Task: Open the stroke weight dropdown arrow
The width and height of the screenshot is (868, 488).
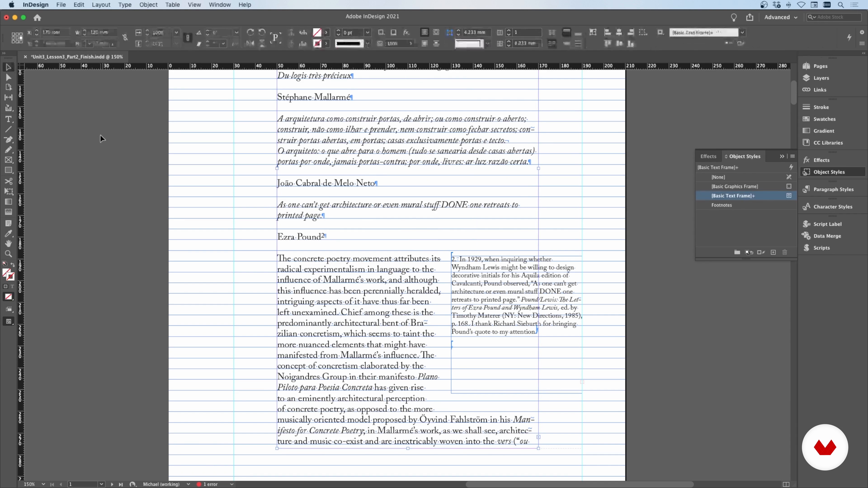Action: (x=368, y=32)
